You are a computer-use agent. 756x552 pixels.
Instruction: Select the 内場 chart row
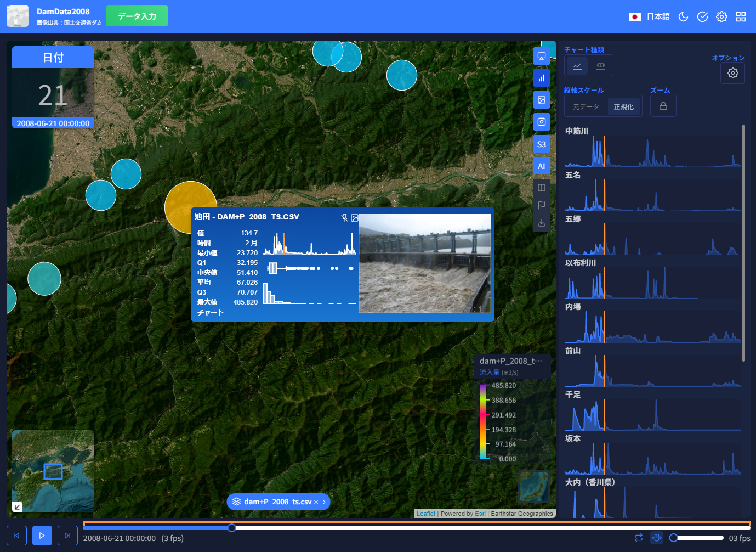pos(653,323)
